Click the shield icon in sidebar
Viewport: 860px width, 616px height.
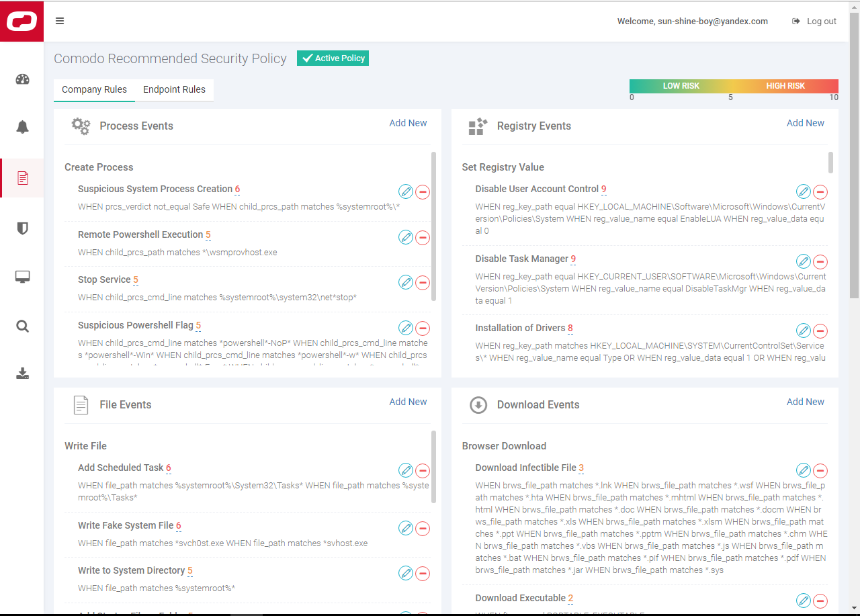(22, 228)
